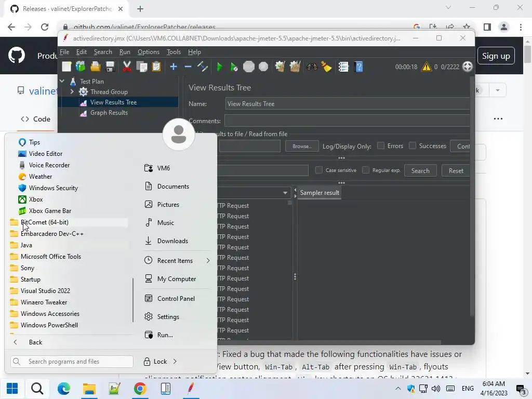Open the Options menu

click(x=148, y=52)
